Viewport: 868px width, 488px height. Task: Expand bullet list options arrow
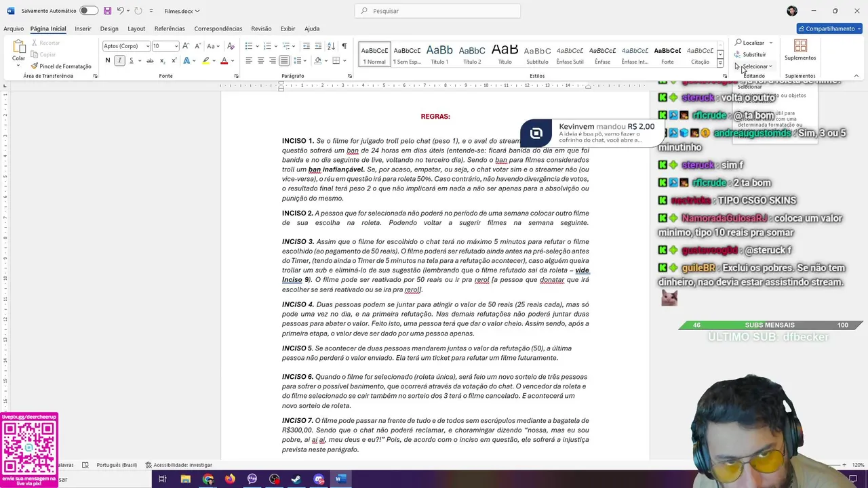[257, 46]
